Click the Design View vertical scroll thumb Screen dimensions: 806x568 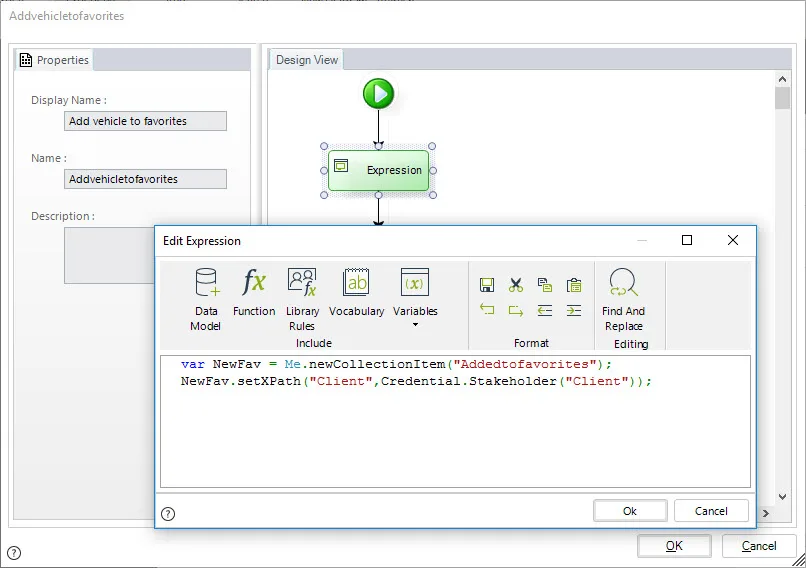tap(782, 98)
